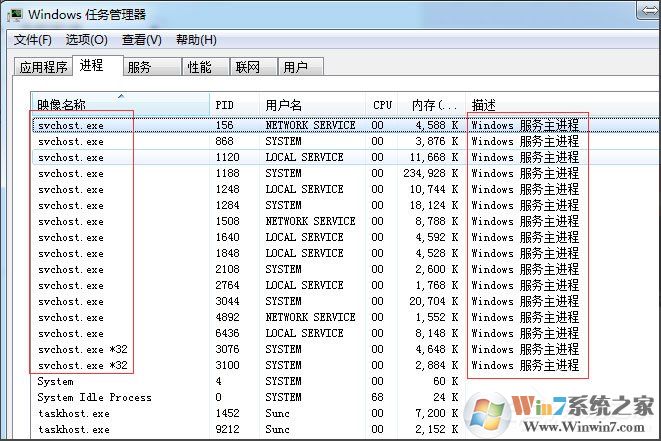Open the 文件(F) menu
The height and width of the screenshot is (441, 661).
coord(32,40)
